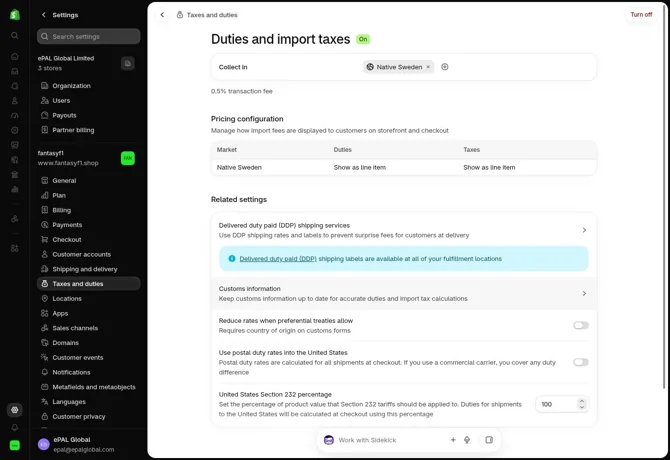
Task: Click the ePAL Global account avatar
Action: pos(44,444)
